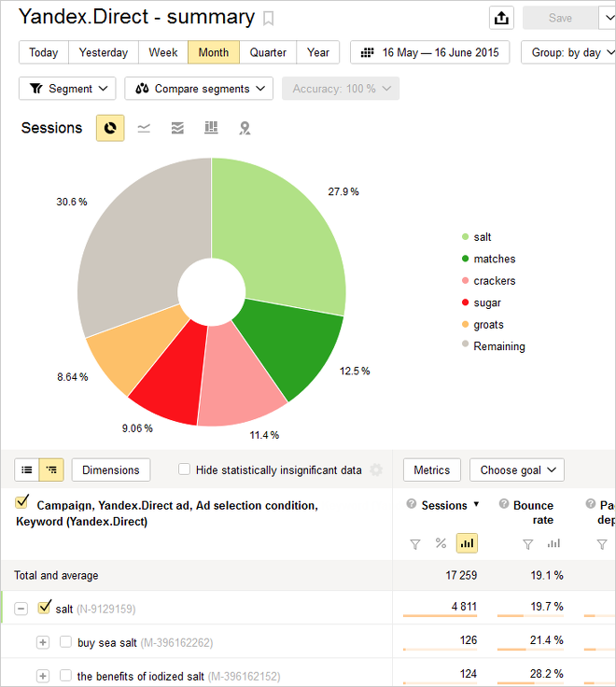The height and width of the screenshot is (687, 616).
Task: Open the map view icon
Action: [245, 128]
